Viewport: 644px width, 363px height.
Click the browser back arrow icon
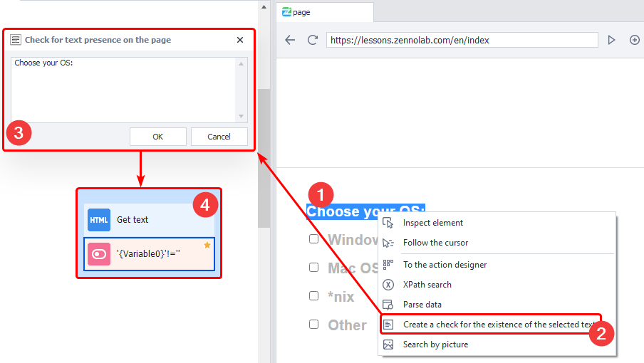tap(290, 40)
